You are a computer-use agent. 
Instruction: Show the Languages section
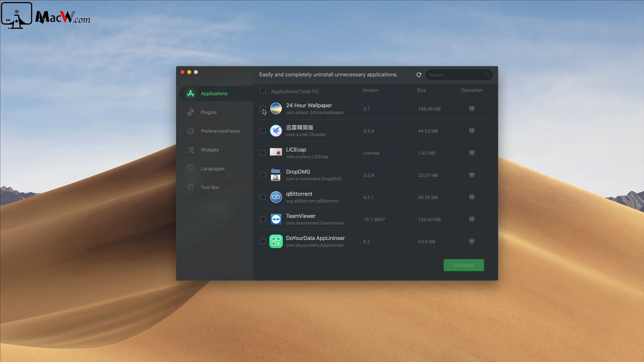click(216, 169)
